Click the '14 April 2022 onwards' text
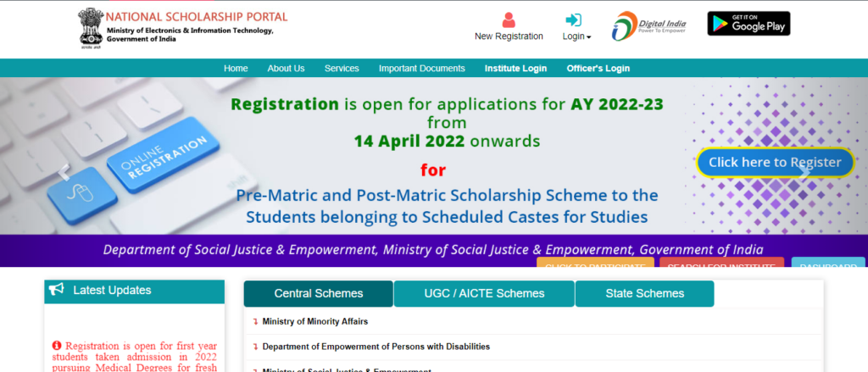Image resolution: width=868 pixels, height=372 pixels. point(447,142)
